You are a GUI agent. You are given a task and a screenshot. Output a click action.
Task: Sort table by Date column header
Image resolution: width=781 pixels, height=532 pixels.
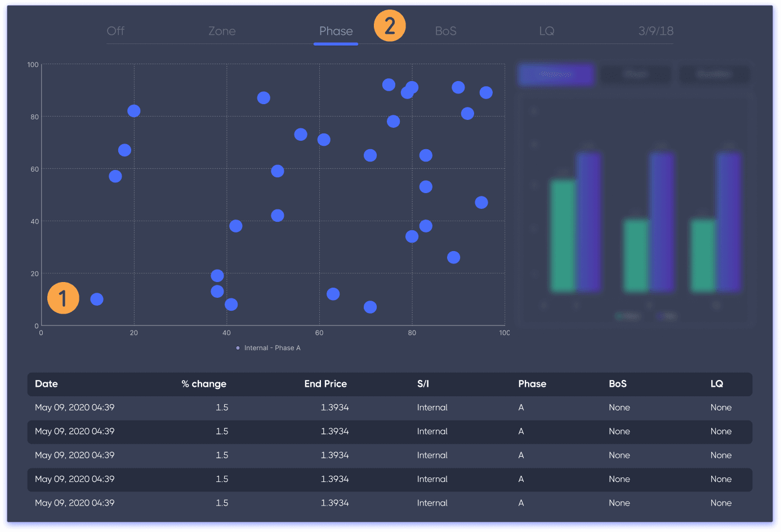(x=46, y=384)
